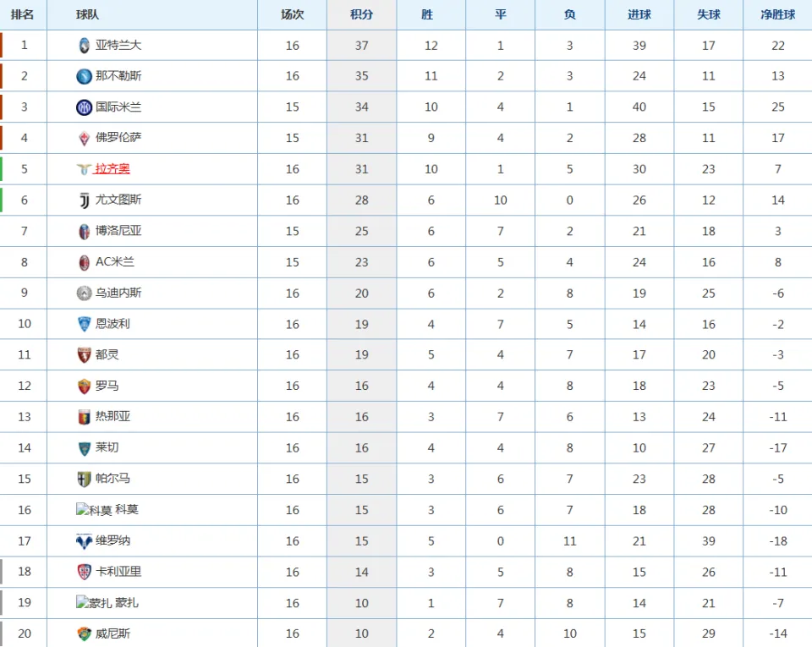This screenshot has width=812, height=647.
Task: Click the Inter Milan (国际米兰) crest
Action: (84, 107)
